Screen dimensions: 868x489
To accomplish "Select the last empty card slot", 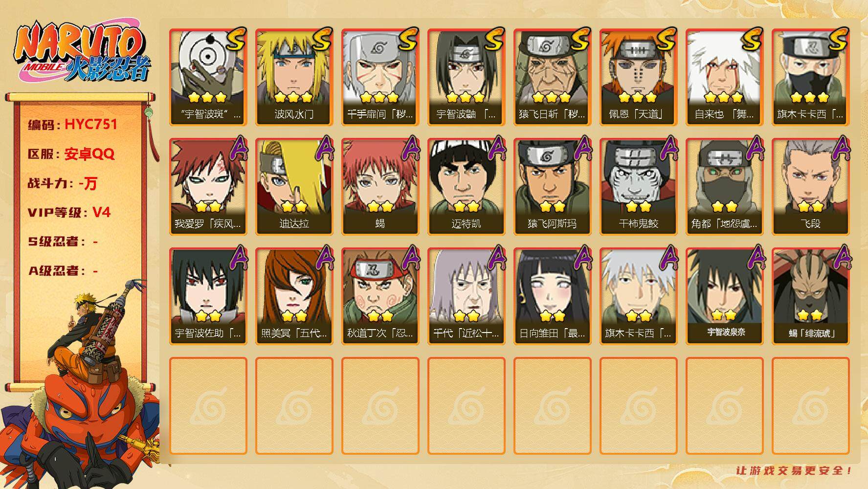I will pos(810,406).
